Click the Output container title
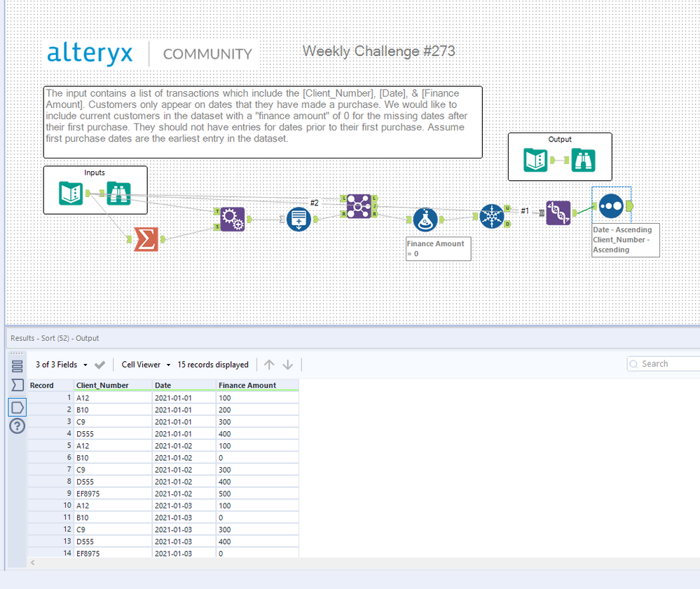700x589 pixels. (x=560, y=140)
